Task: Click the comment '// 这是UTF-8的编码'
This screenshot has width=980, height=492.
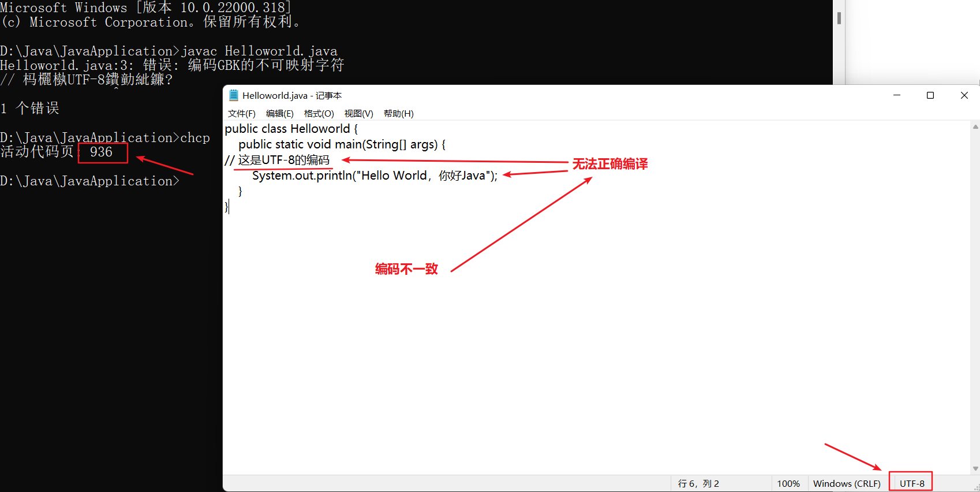Action: [277, 160]
